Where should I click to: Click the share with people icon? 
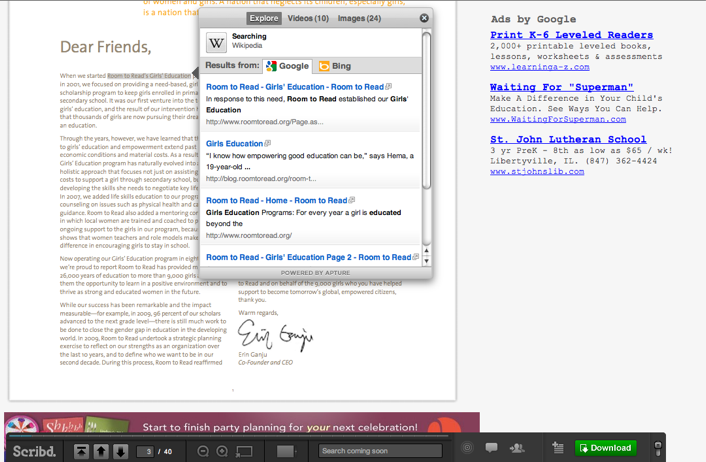click(517, 448)
